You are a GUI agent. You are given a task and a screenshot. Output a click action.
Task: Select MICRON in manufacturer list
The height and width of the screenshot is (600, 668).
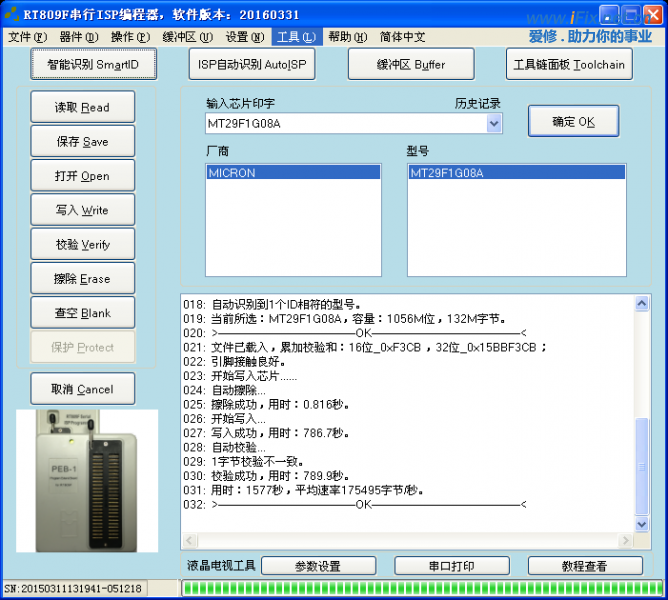[x=293, y=173]
